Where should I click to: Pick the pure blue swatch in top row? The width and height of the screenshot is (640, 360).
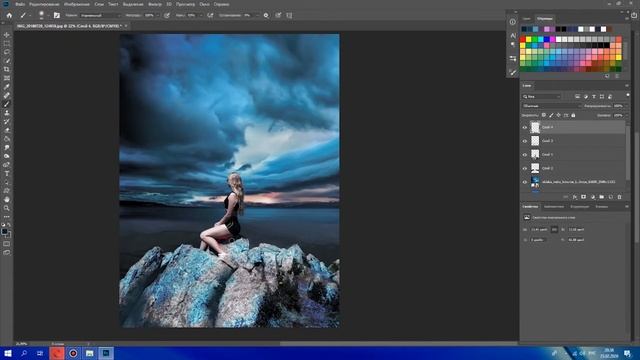point(547,40)
